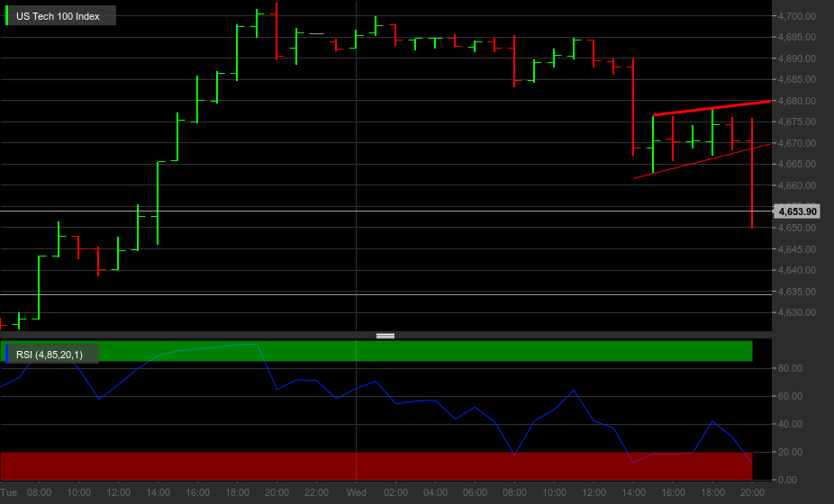Click the Wed label on the time axis
The width and height of the screenshot is (834, 504).
[357, 492]
